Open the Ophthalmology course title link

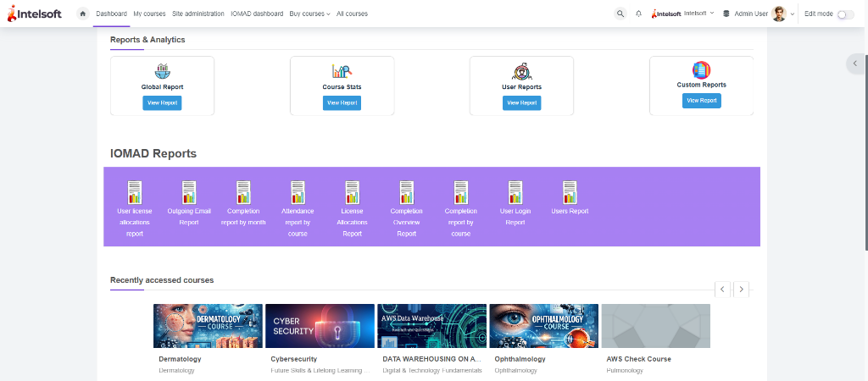click(x=520, y=359)
